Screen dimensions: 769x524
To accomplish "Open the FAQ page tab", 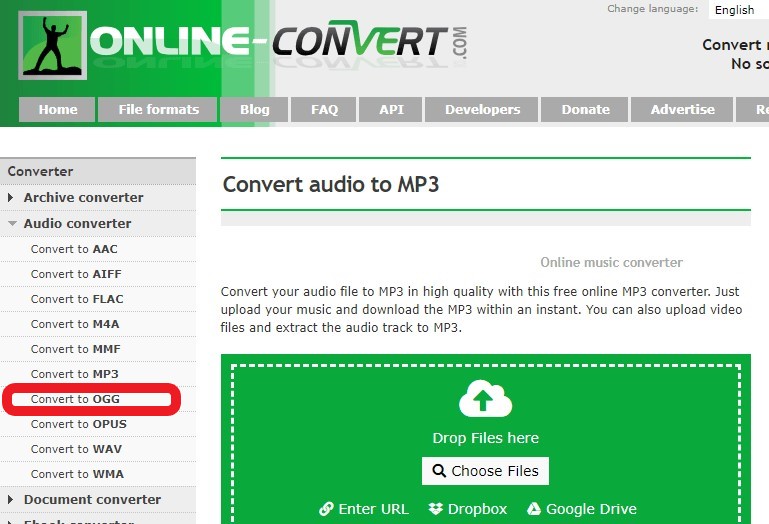I will 324,110.
